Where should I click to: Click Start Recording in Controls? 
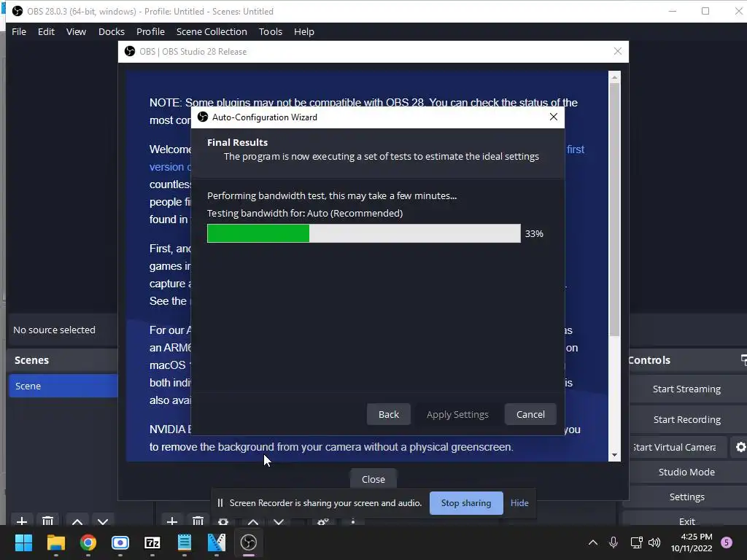point(686,419)
